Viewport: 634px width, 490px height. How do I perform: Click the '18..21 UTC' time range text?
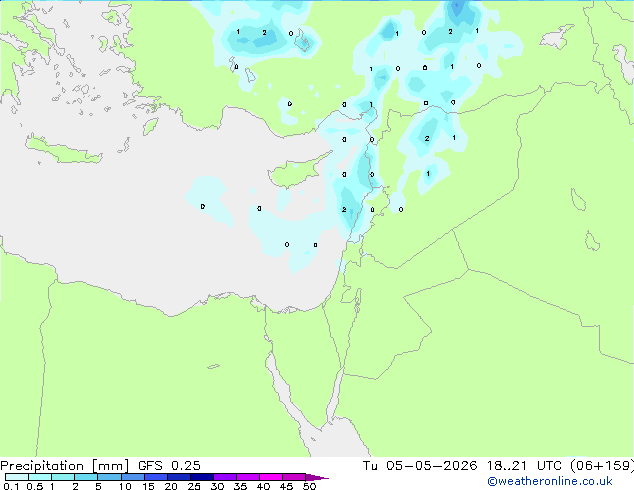click(524, 466)
